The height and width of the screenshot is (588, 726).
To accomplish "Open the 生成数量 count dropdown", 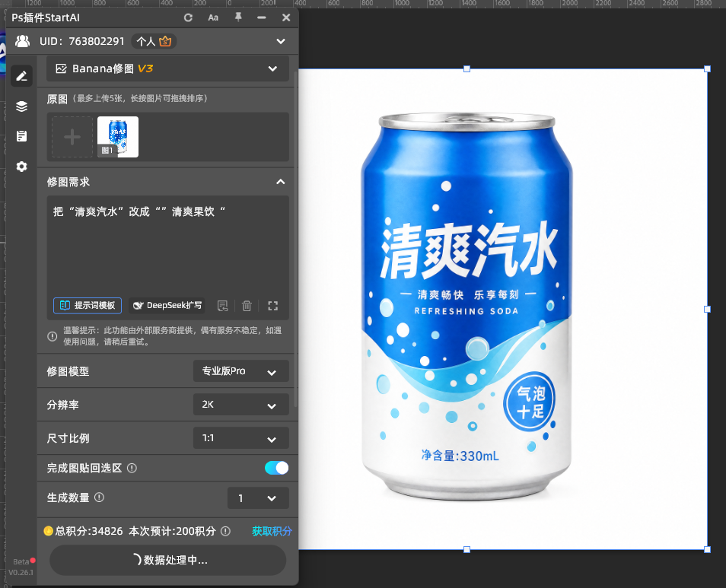I will (x=258, y=498).
